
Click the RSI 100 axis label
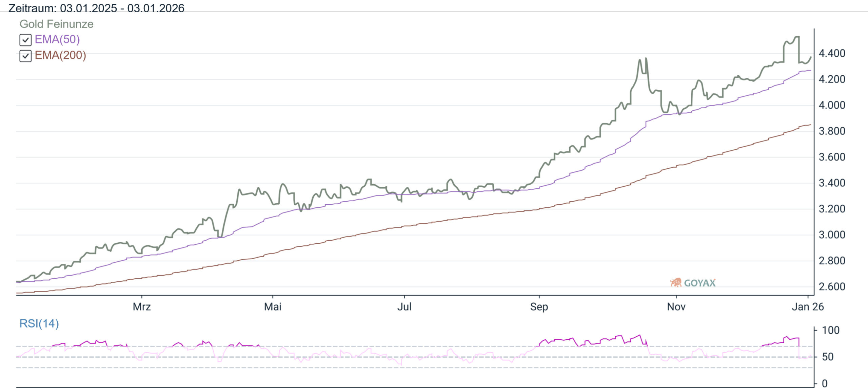point(830,330)
